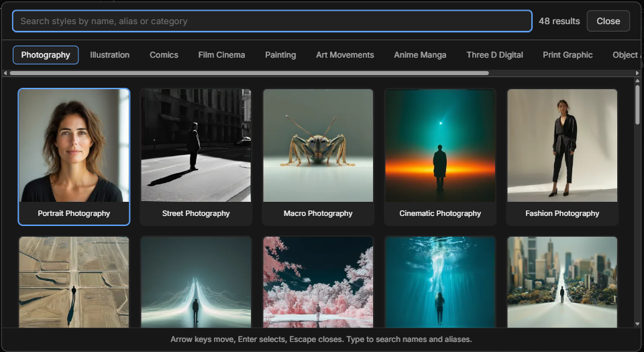Click the horizontal category scrollbar thumb
The width and height of the screenshot is (644, 352).
pos(250,73)
